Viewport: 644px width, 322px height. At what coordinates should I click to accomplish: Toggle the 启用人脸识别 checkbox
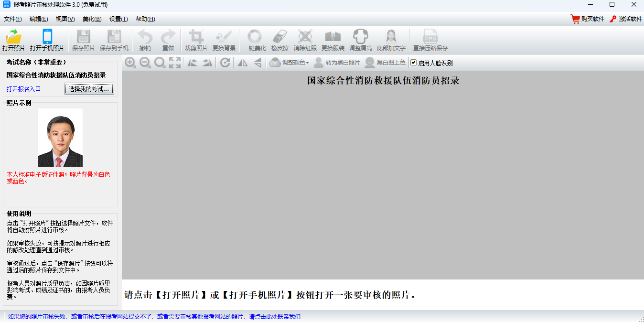(x=414, y=63)
